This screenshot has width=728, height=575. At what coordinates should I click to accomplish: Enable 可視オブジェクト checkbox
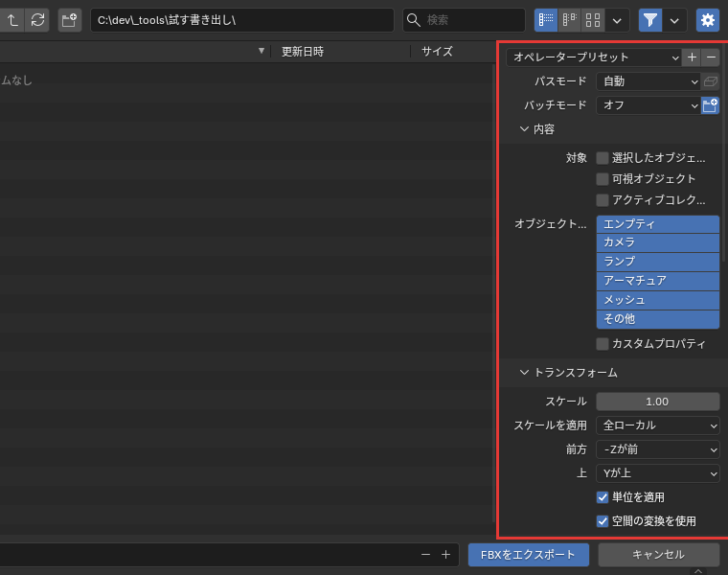(603, 179)
